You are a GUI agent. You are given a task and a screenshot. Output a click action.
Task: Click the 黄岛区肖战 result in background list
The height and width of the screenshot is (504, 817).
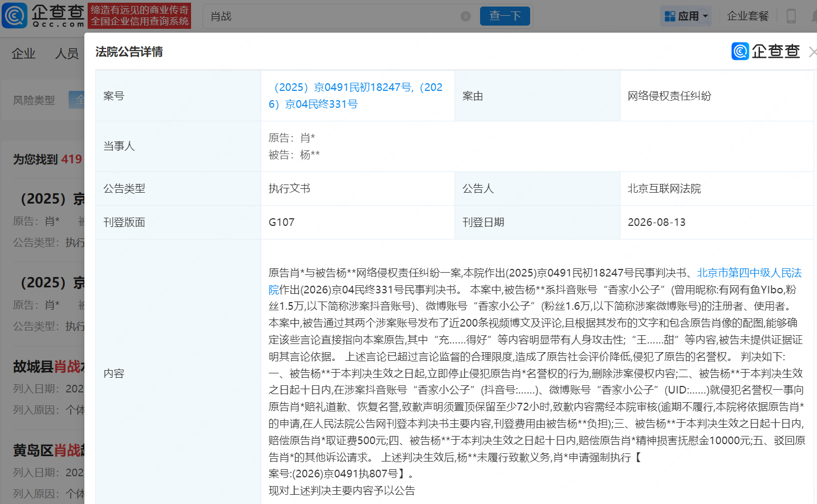[48, 450]
